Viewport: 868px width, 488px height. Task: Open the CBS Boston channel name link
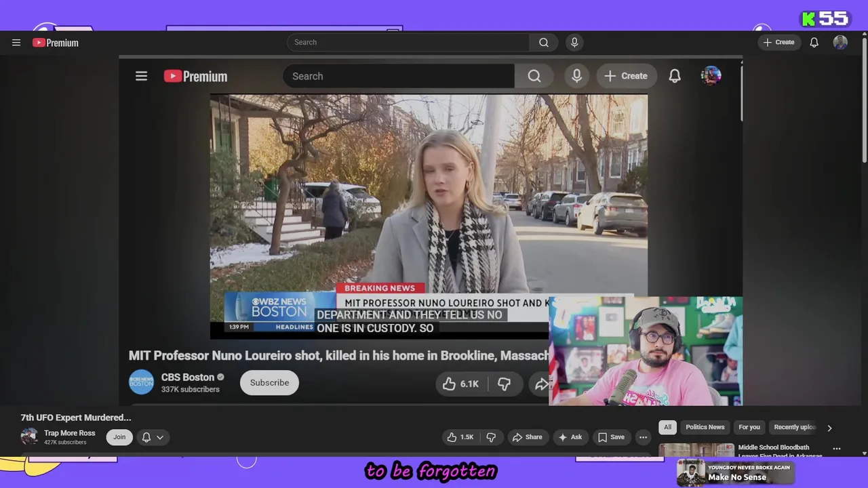pos(188,377)
